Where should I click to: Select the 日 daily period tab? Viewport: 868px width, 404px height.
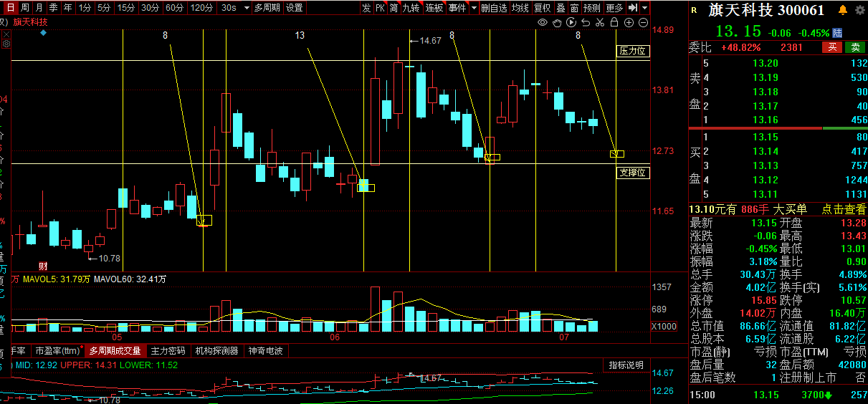[x=10, y=8]
